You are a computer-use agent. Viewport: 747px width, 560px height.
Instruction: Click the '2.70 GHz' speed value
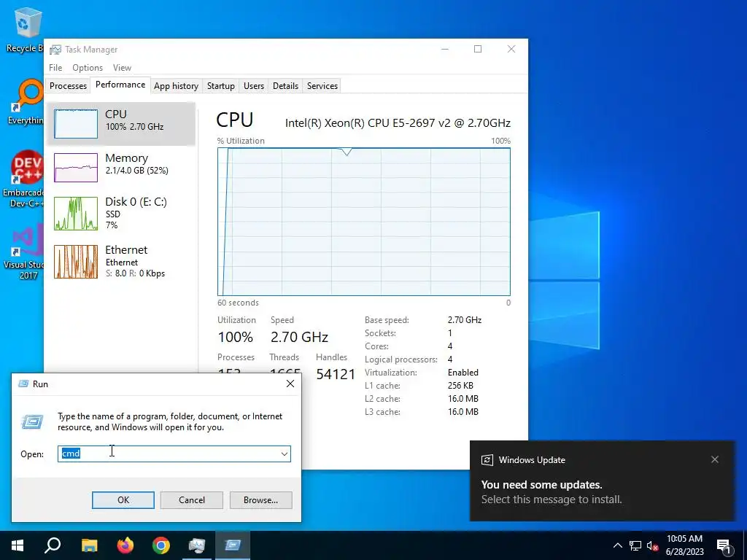(x=299, y=337)
